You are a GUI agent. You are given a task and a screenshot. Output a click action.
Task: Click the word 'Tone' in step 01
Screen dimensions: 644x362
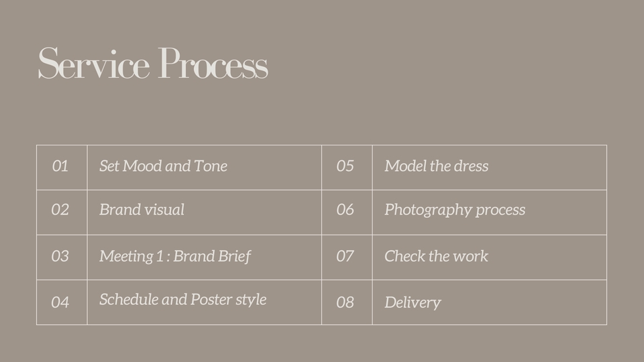(x=211, y=166)
